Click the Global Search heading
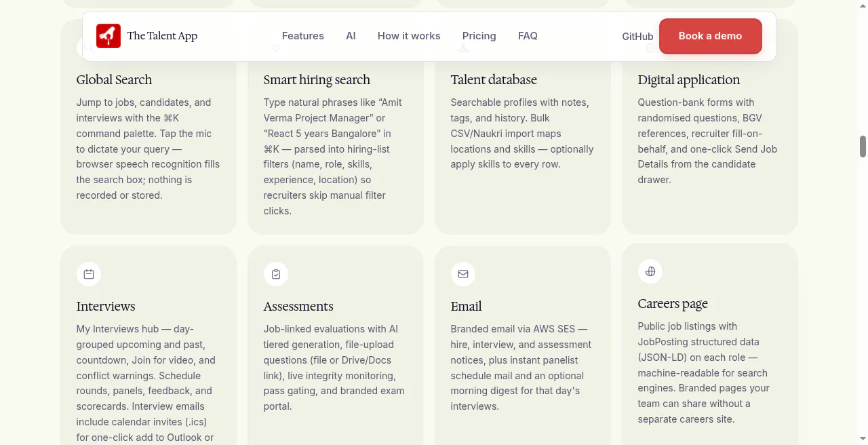Image resolution: width=868 pixels, height=445 pixels. coord(114,79)
